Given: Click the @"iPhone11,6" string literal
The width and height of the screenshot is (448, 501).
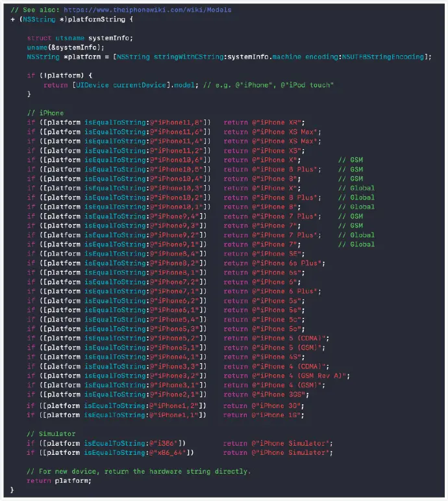Looking at the screenshot, I should coord(178,132).
